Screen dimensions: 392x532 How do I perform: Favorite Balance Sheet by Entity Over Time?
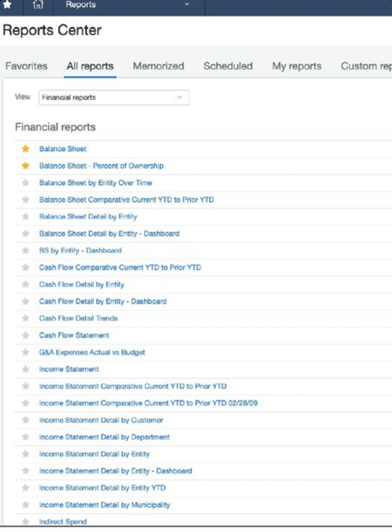[x=25, y=182]
